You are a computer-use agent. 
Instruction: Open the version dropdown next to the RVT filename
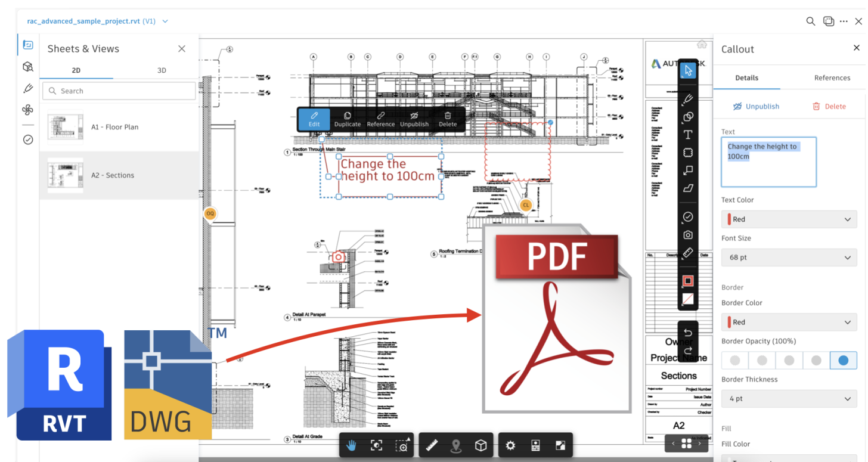pos(165,21)
